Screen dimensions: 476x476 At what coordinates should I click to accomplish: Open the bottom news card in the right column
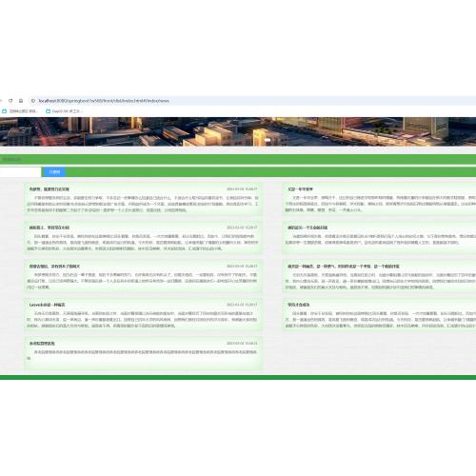coord(379,315)
